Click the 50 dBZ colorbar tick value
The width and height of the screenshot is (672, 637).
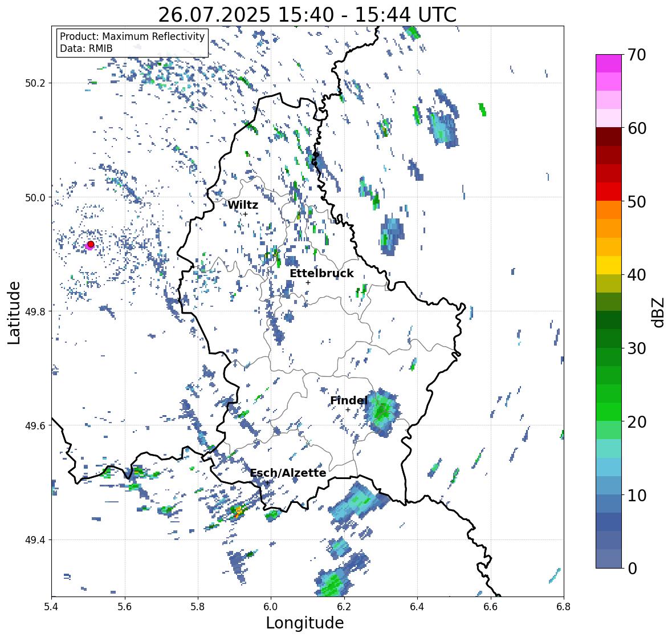(637, 201)
